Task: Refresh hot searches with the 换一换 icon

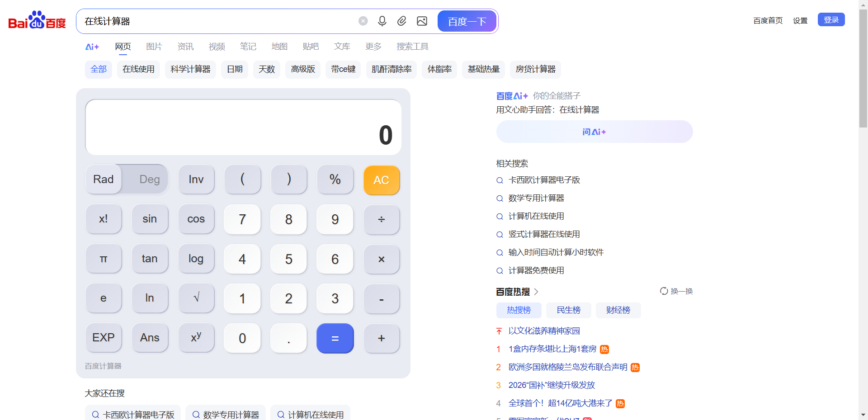Action: (664, 291)
